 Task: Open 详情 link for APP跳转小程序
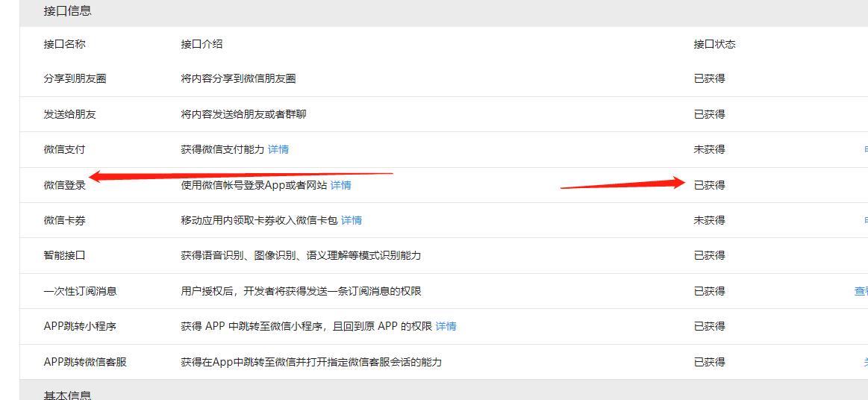click(x=446, y=326)
